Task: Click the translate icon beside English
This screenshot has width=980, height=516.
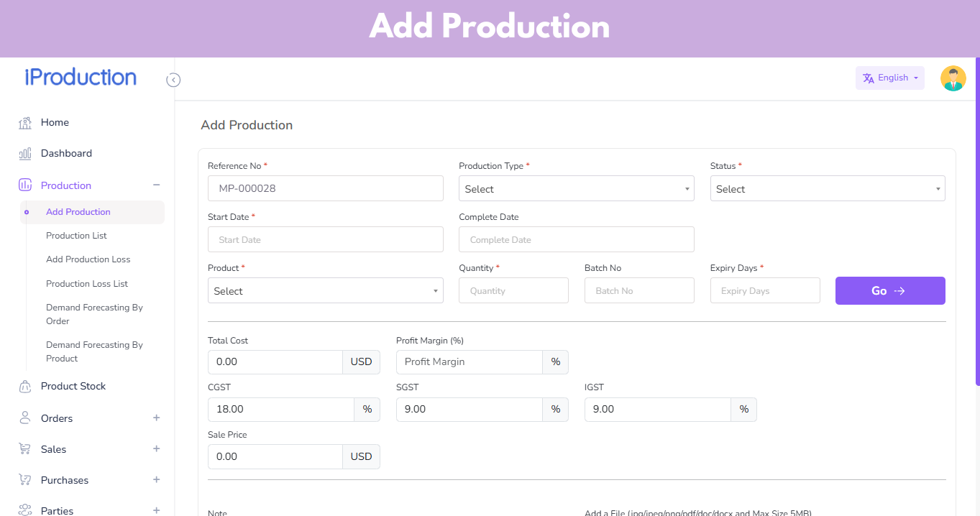Action: coord(869,78)
